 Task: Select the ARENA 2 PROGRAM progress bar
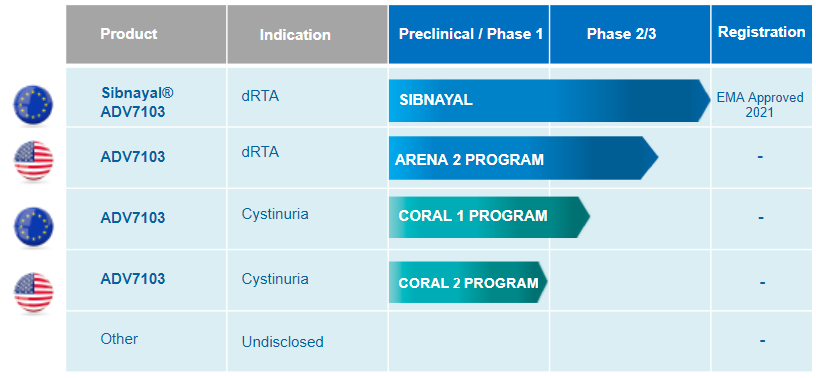coord(524,158)
